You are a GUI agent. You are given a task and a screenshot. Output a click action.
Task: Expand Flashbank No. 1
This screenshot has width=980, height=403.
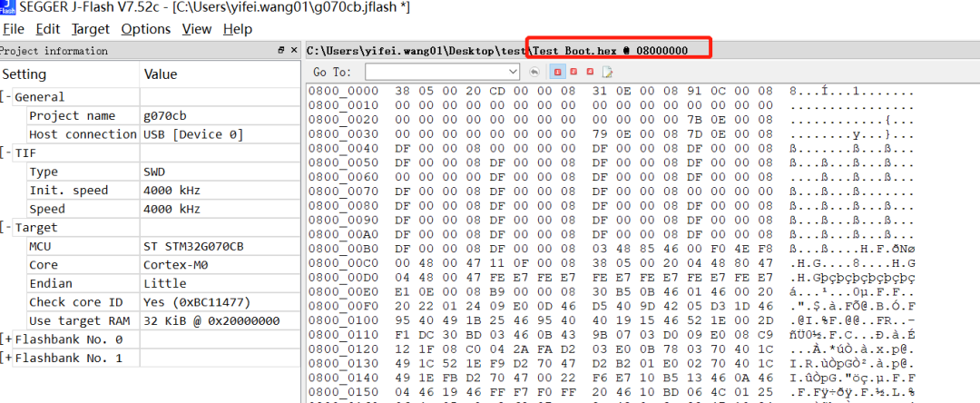tap(6, 358)
